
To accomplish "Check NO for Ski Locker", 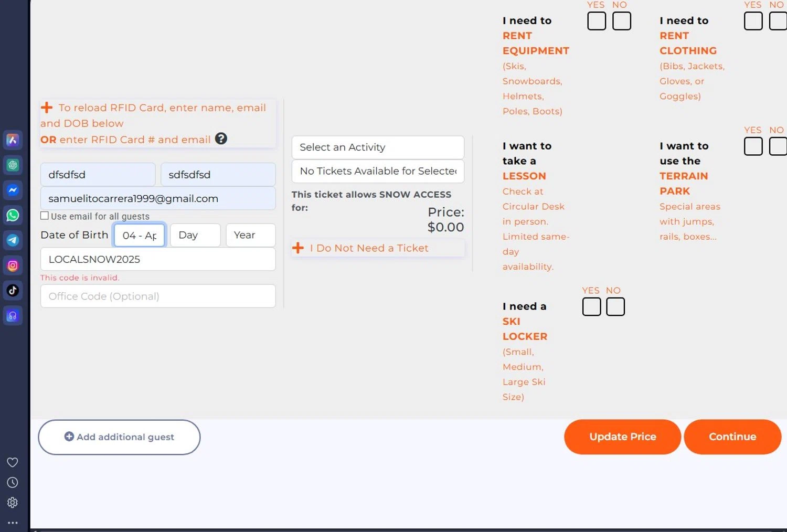I will pos(615,306).
